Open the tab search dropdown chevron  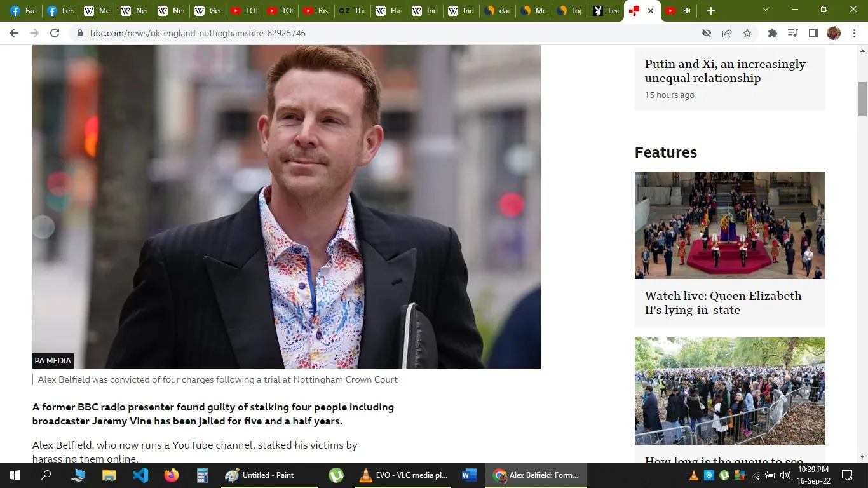coord(765,11)
